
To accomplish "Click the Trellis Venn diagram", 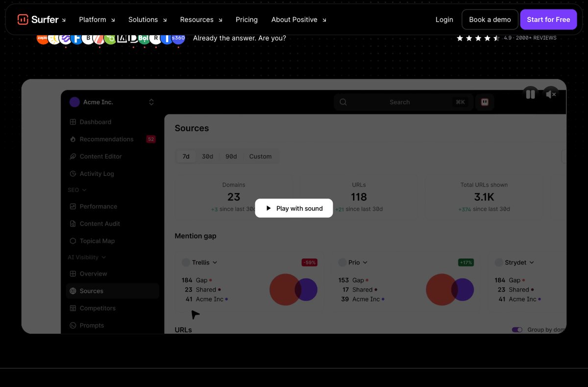I will pos(294,290).
